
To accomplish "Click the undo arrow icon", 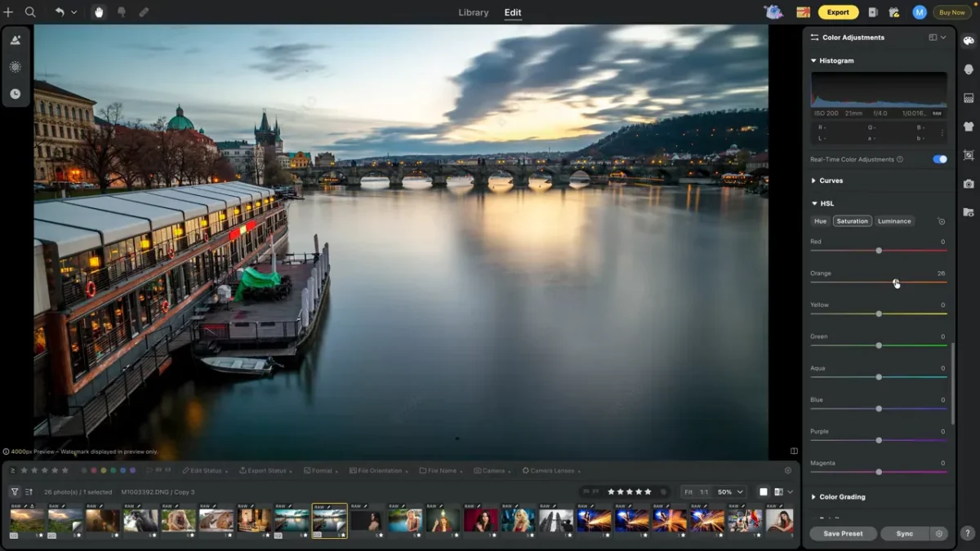I will (60, 12).
